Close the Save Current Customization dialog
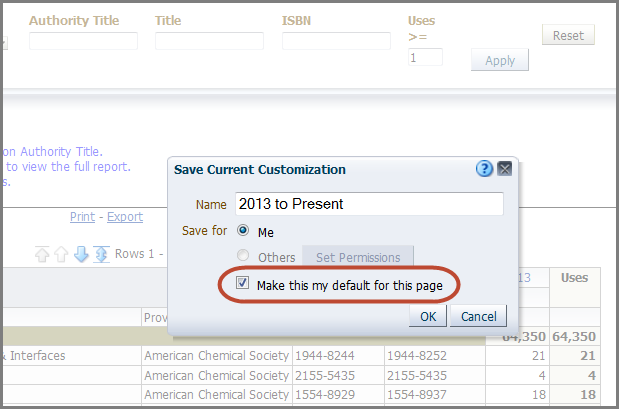This screenshot has height=409, width=619. pos(504,169)
